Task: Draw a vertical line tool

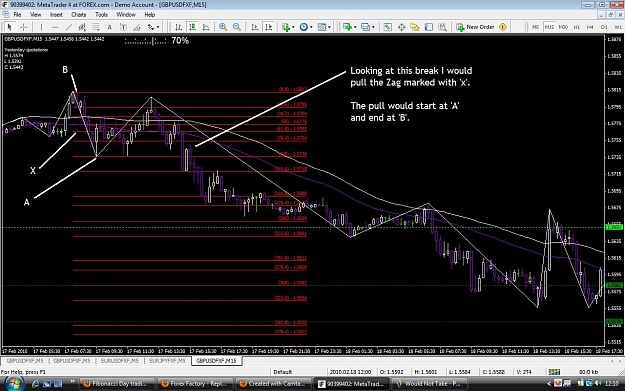Action: pyautogui.click(x=41, y=27)
